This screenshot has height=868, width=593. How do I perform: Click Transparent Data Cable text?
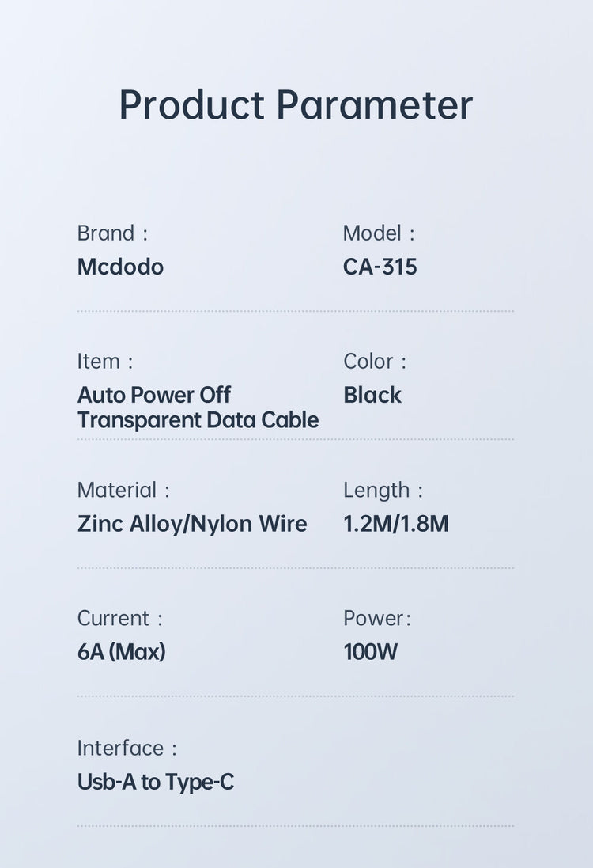[x=198, y=420]
